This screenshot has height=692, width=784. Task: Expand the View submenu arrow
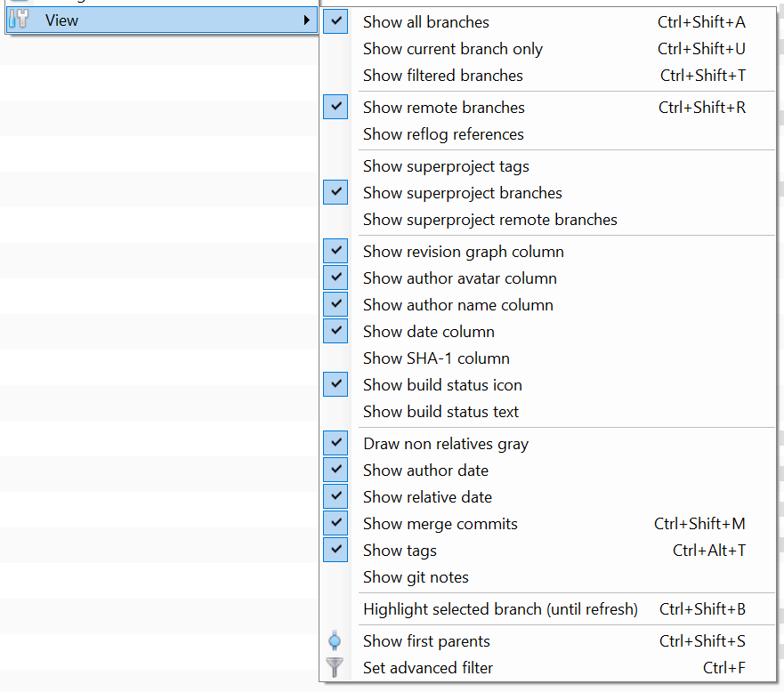coord(307,20)
